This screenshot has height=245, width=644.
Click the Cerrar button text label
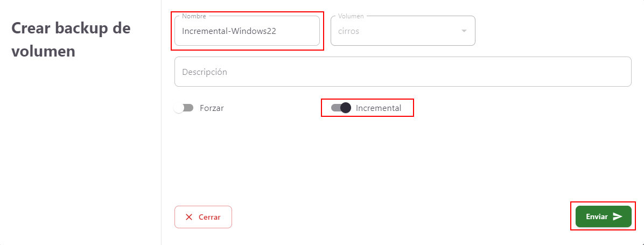pos(209,217)
